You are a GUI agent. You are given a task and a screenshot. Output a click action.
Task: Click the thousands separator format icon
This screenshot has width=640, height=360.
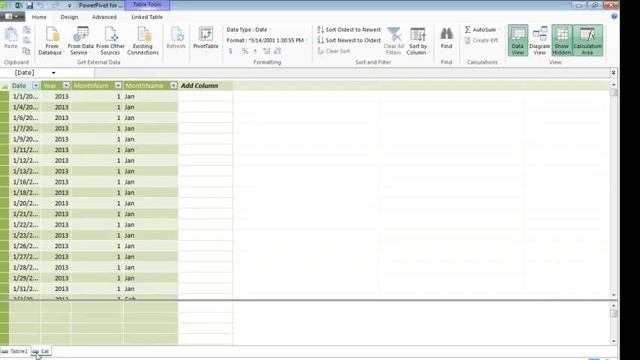pyautogui.click(x=255, y=51)
